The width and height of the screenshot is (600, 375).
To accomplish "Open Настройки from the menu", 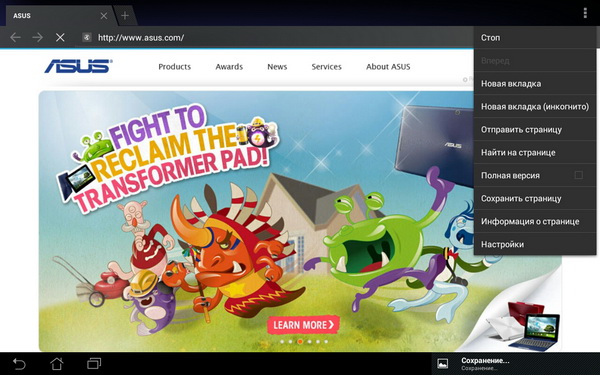I will point(535,244).
